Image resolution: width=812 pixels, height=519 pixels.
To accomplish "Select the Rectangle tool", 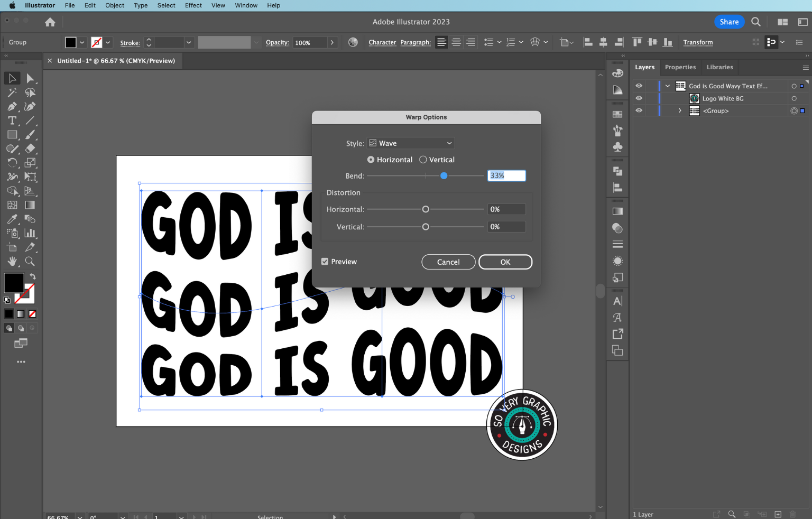I will (12, 135).
